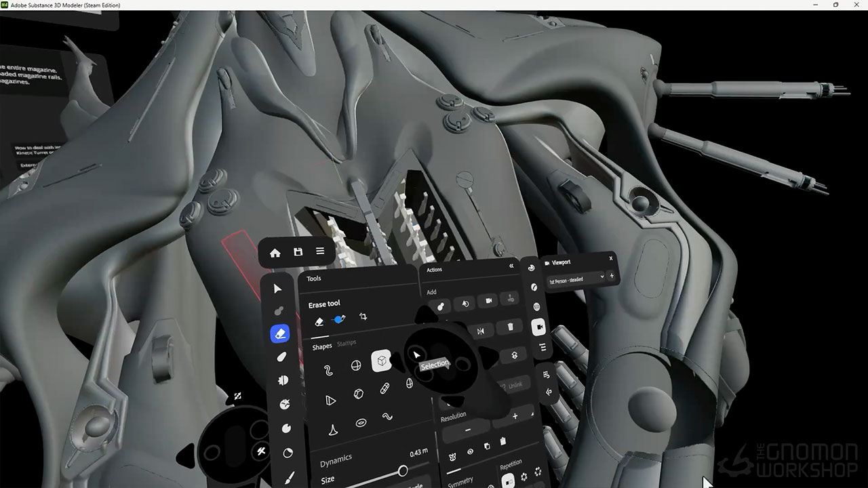Decrease resolution with the minus button

467,430
